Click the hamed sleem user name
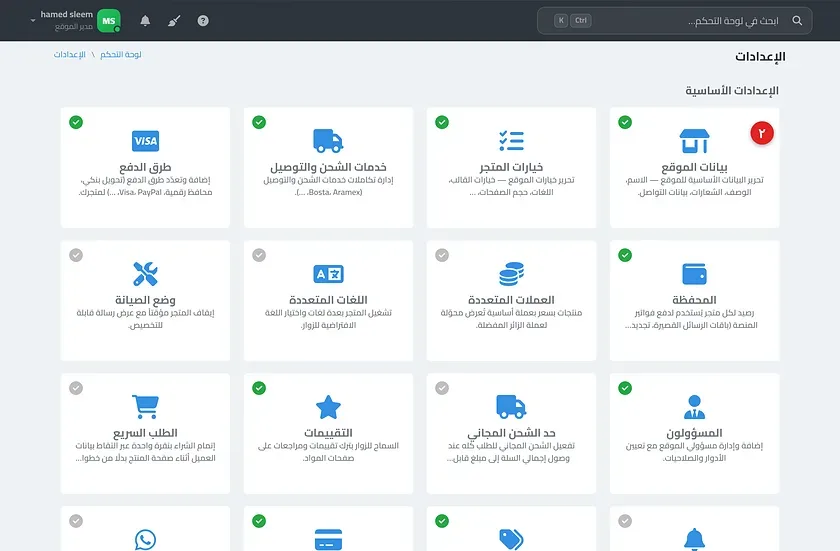The width and height of the screenshot is (840, 551). pos(66,14)
